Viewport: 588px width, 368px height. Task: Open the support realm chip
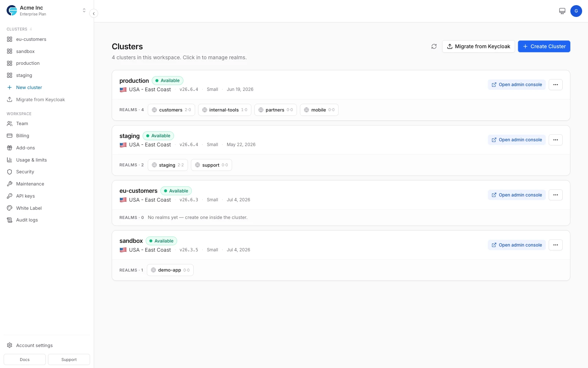tap(211, 165)
